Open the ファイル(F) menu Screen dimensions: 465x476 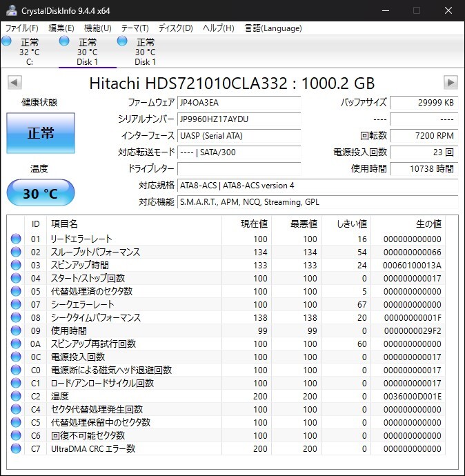[x=22, y=28]
